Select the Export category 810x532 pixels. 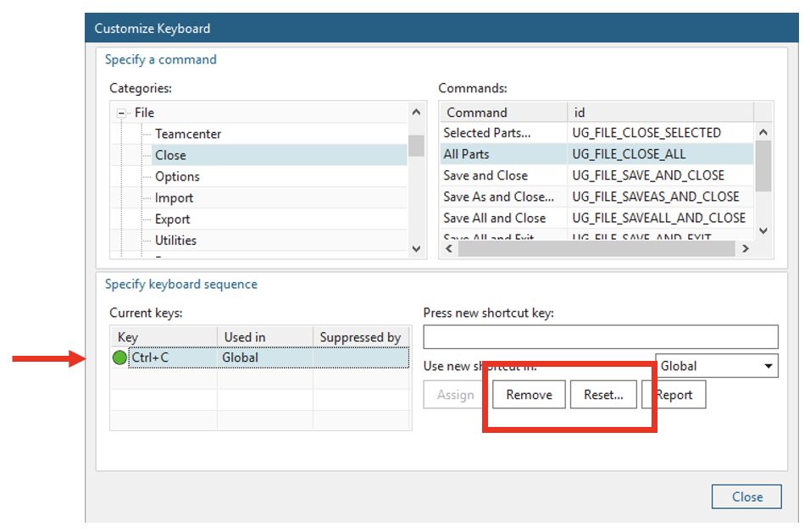point(173,219)
